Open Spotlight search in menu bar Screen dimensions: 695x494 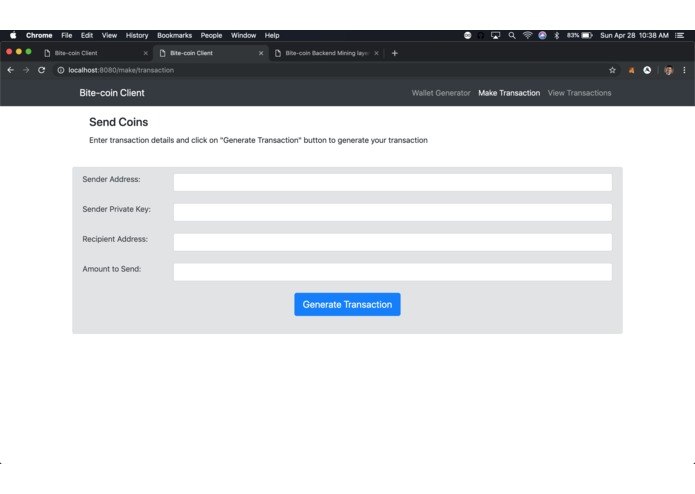[x=512, y=35]
